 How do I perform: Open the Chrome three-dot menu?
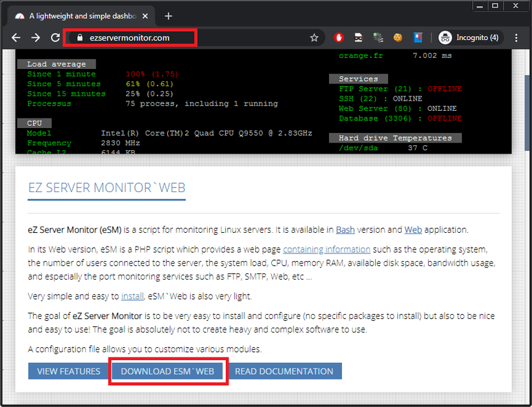516,38
